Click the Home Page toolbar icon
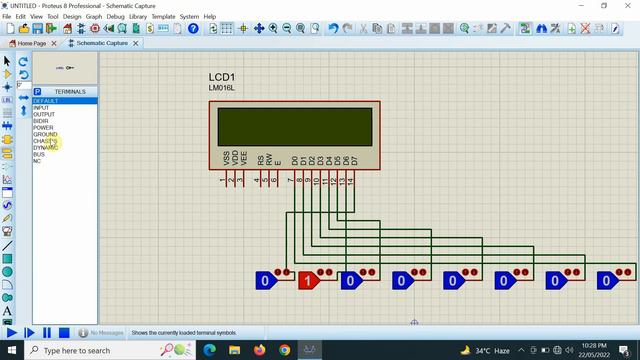 tap(67, 28)
